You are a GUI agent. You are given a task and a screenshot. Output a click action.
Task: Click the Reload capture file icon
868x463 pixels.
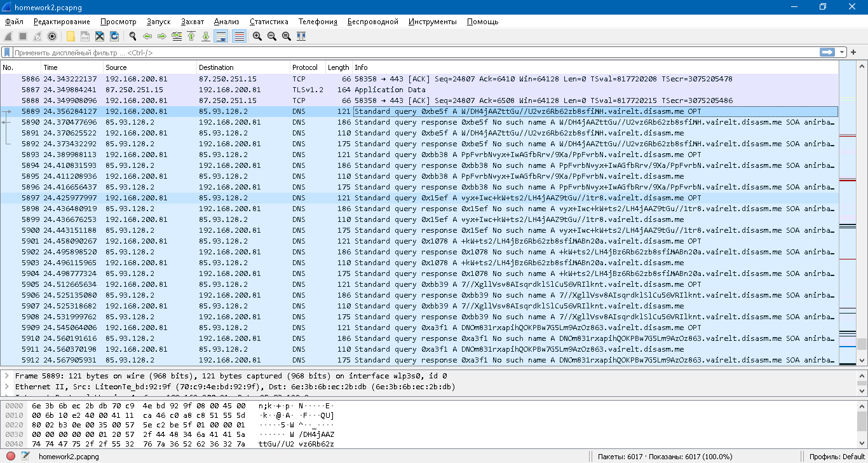click(x=114, y=36)
